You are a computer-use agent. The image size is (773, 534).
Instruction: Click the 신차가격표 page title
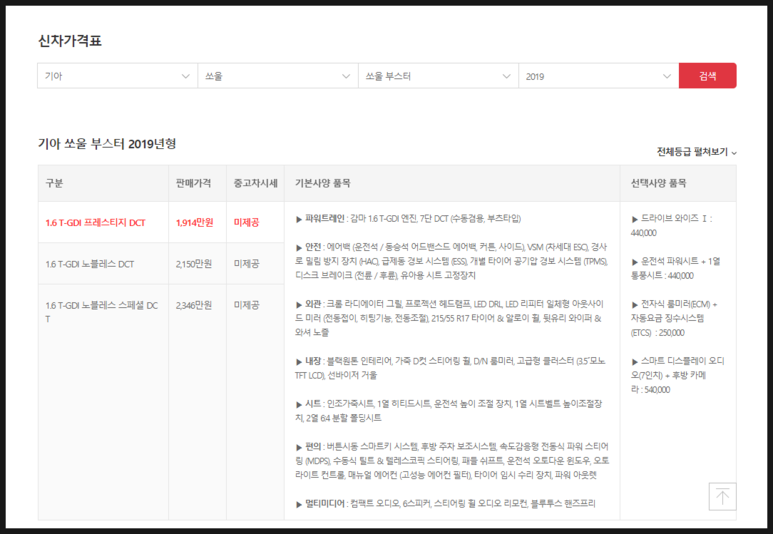70,40
